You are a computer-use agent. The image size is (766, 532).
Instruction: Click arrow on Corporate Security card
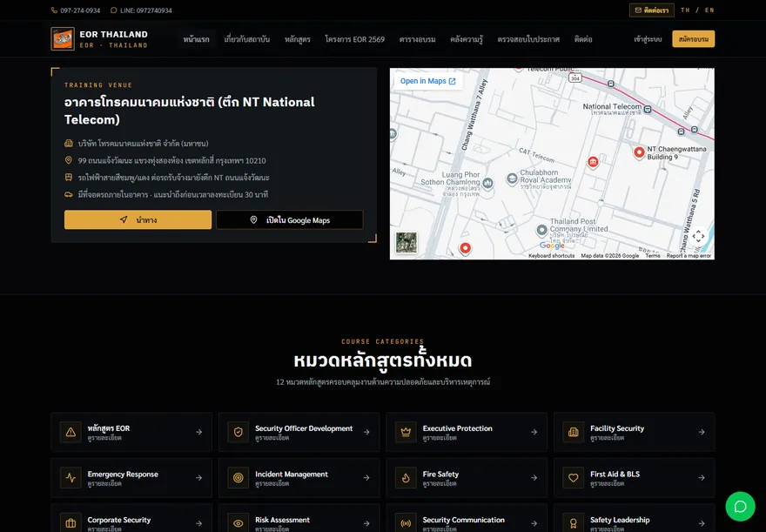198,523
